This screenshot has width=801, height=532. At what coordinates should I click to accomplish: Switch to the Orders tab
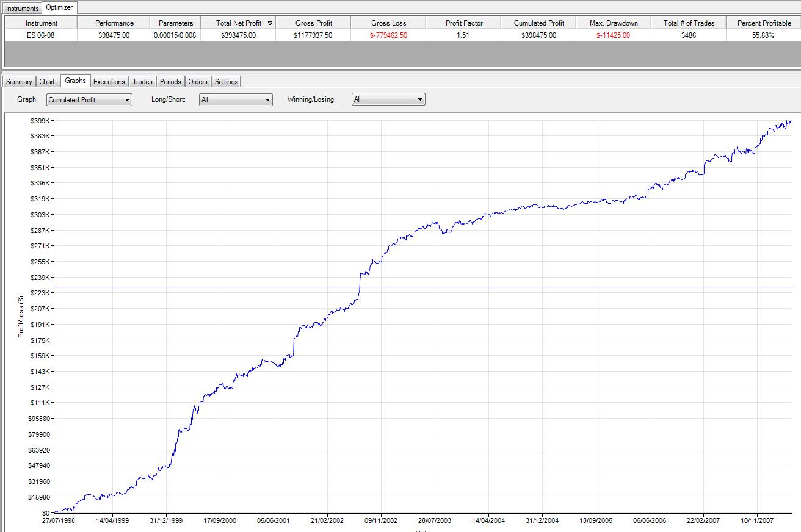[198, 82]
